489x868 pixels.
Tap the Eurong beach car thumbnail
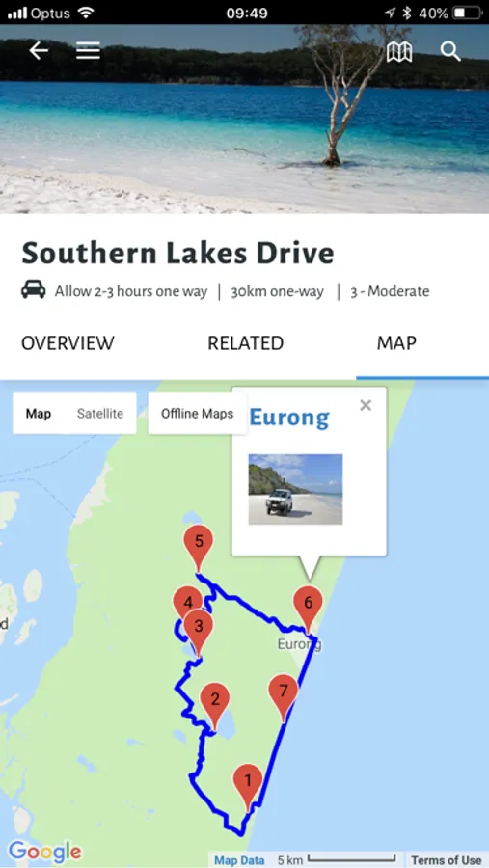coord(295,489)
